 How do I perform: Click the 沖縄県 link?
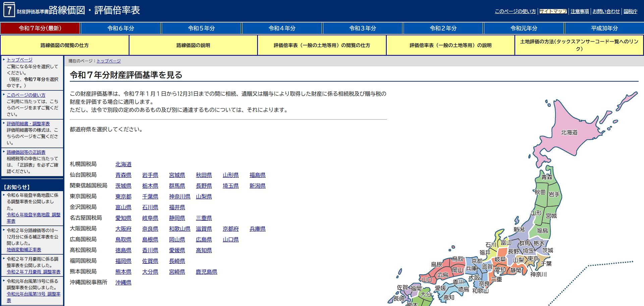tap(123, 282)
